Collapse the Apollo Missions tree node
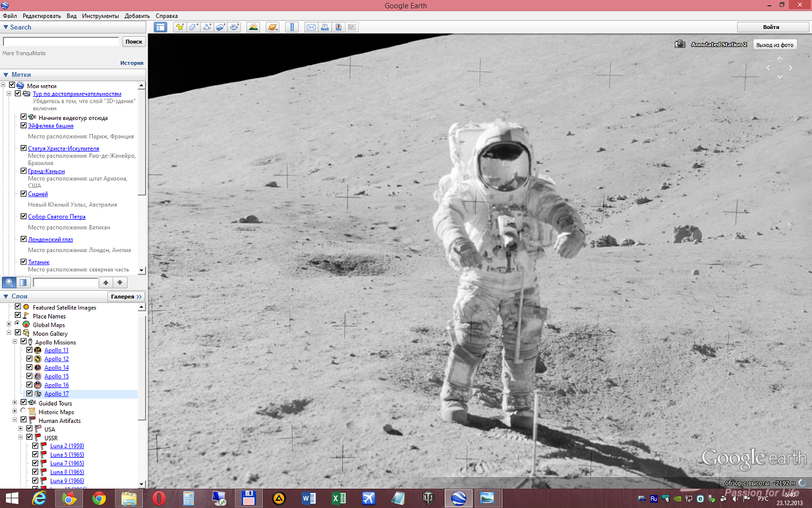Viewport: 812px width, 508px height. pos(14,342)
